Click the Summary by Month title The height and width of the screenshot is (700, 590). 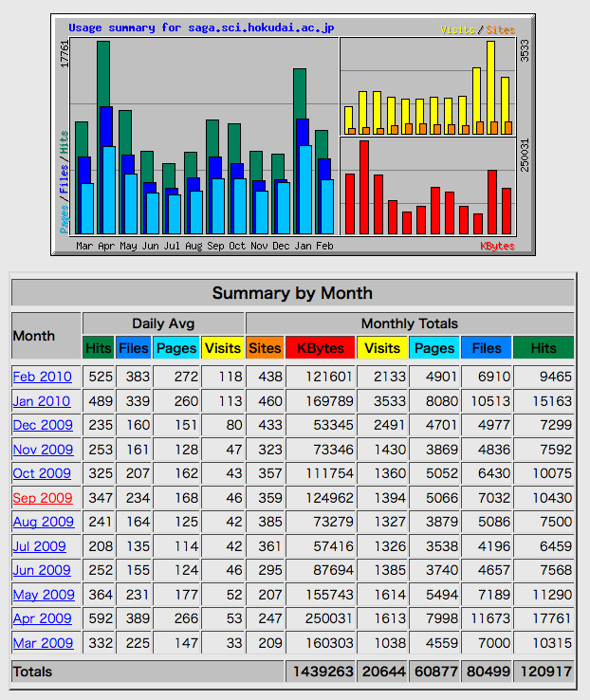pyautogui.click(x=292, y=293)
